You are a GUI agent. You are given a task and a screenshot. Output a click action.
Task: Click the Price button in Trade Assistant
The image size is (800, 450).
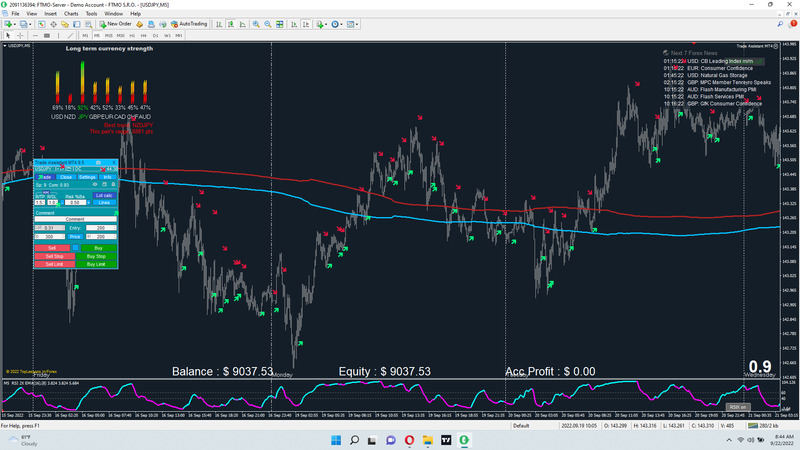tap(76, 237)
